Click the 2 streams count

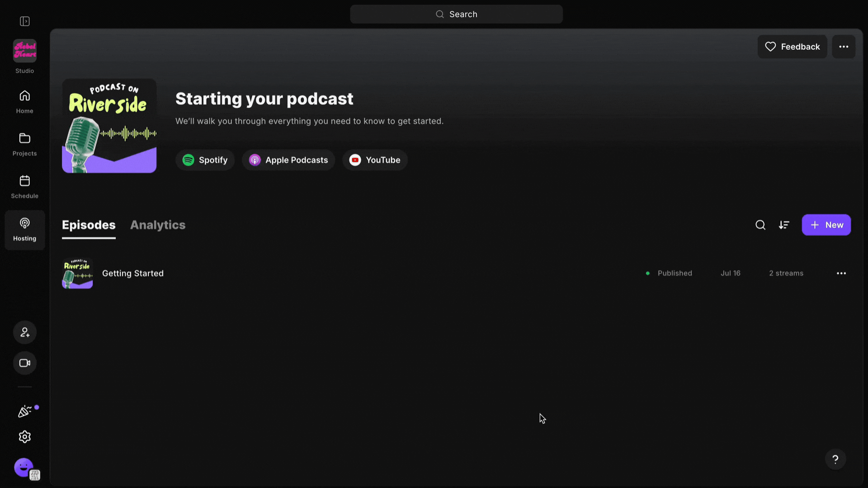point(786,273)
